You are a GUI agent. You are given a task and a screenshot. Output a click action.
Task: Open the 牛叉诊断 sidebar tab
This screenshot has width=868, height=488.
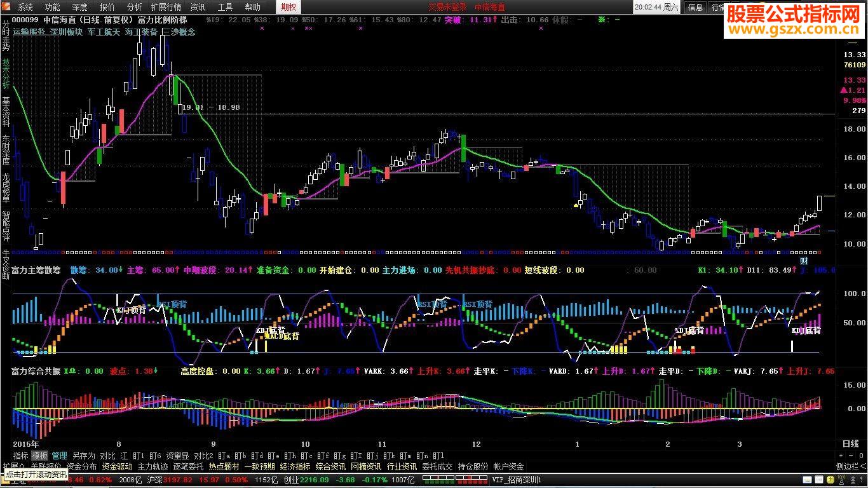coord(6,264)
